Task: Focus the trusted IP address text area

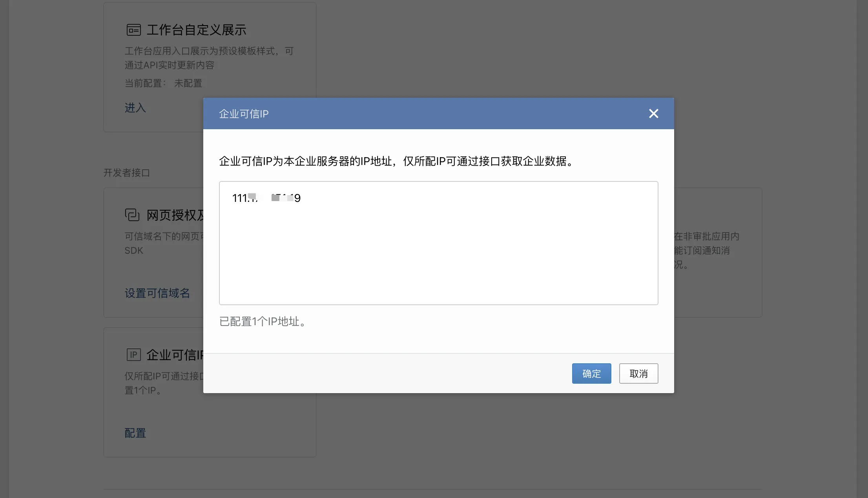Action: (438, 243)
